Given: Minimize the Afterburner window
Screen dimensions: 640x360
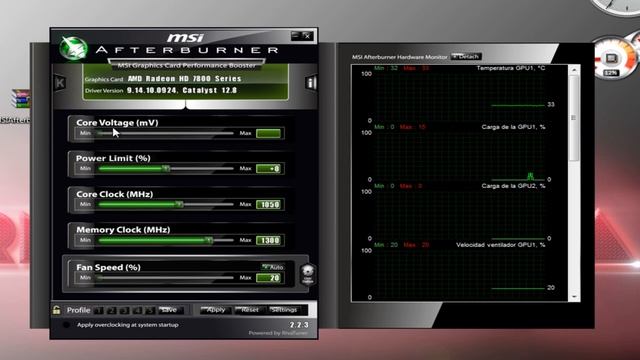Looking at the screenshot, I should pos(296,36).
